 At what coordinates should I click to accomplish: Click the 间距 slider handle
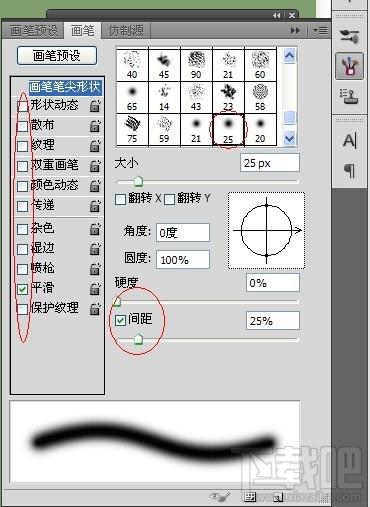coord(138,339)
